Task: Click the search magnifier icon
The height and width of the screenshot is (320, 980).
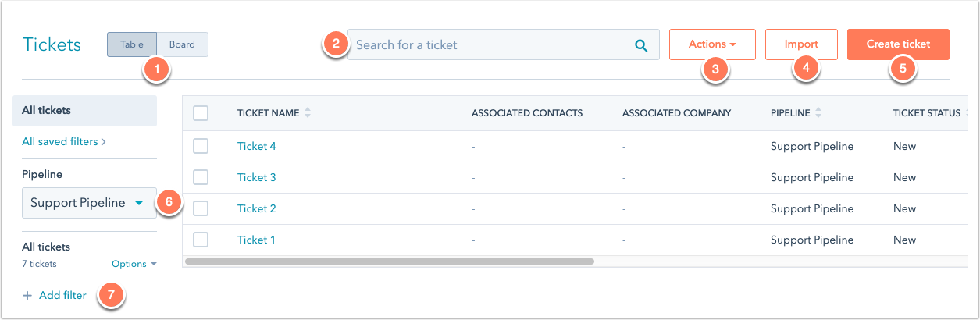Action: 641,45
